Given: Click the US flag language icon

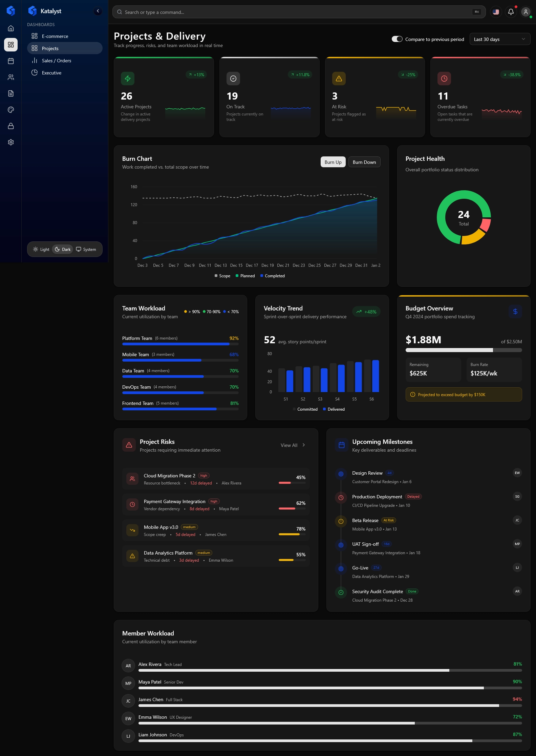Looking at the screenshot, I should (496, 12).
